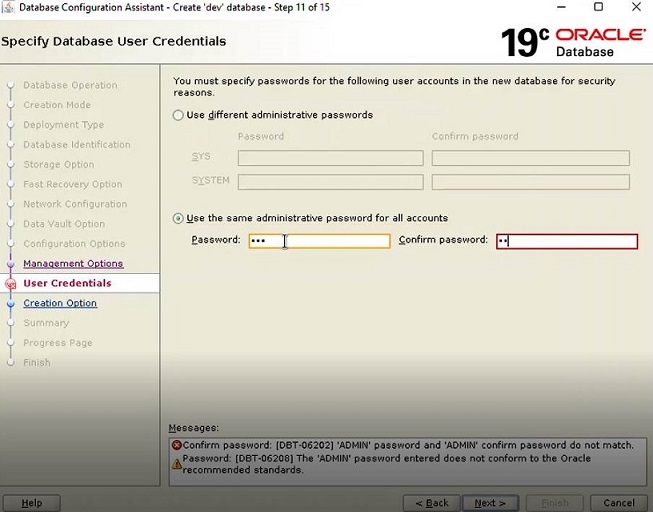Open Help for this wizard step

31,502
